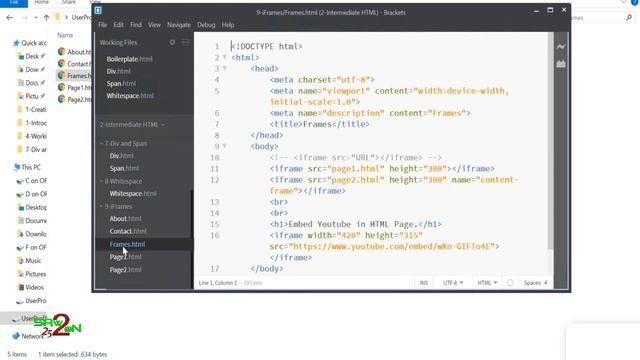Click Working Files gear settings icon
The width and height of the screenshot is (640, 360).
[172, 42]
